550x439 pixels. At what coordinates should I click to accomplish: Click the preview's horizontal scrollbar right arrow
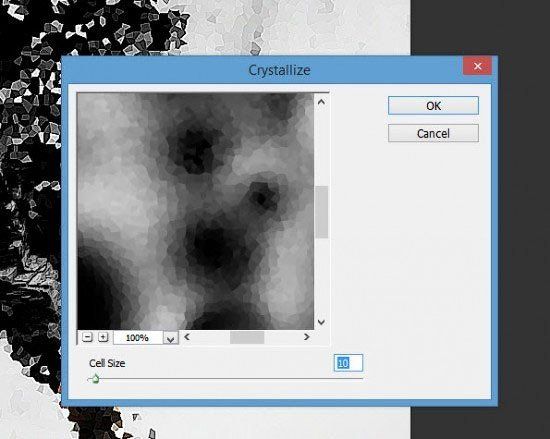(x=307, y=337)
